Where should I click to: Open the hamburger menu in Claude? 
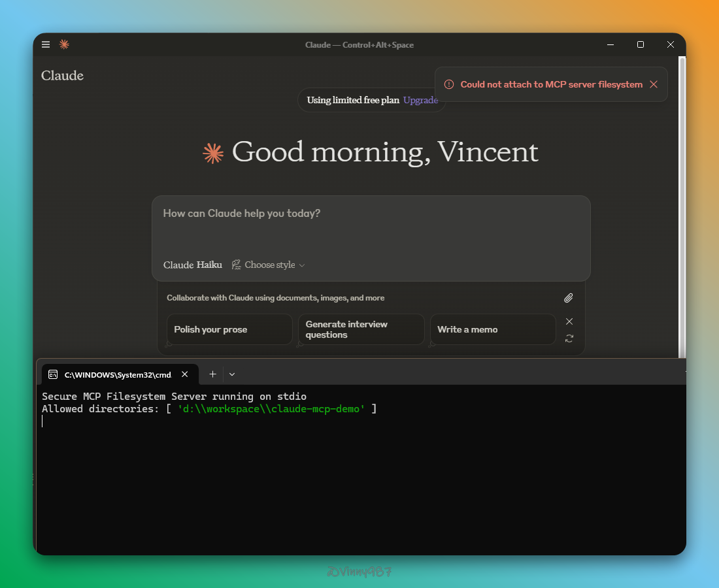(46, 44)
